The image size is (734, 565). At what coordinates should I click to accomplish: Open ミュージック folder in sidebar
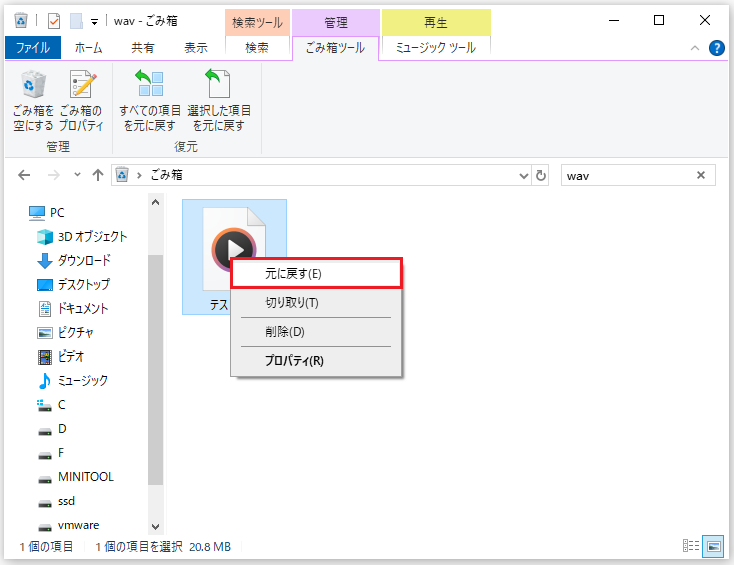click(73, 381)
